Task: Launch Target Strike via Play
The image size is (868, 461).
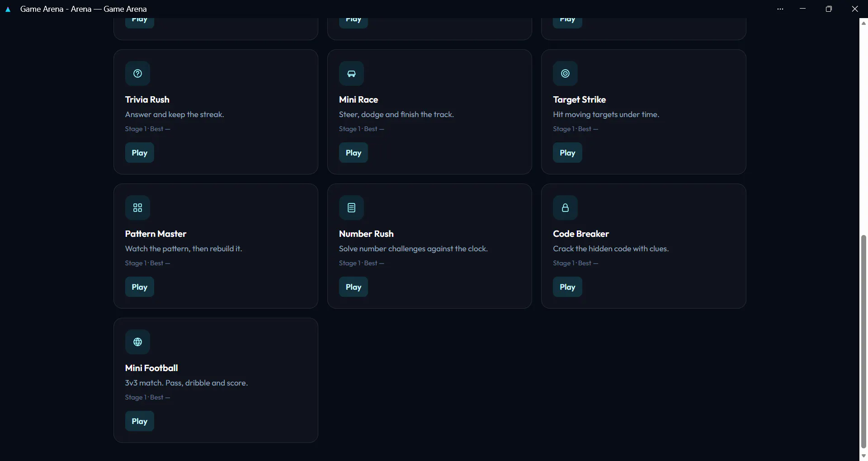Action: click(567, 153)
